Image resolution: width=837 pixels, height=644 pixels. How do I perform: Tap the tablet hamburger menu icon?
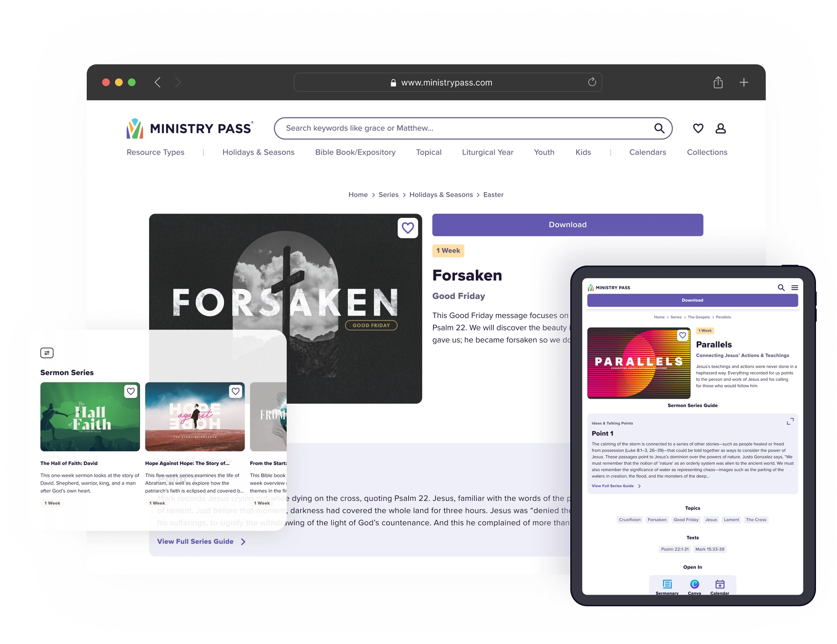point(795,288)
